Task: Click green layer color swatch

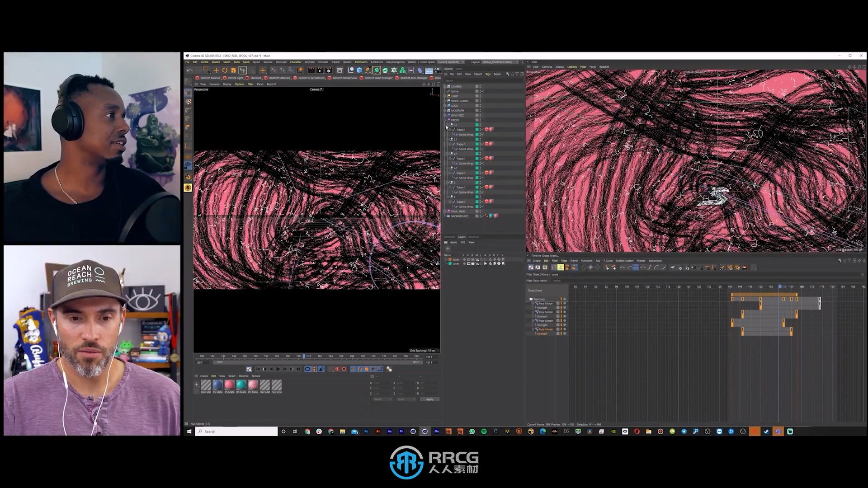Action: tap(450, 263)
